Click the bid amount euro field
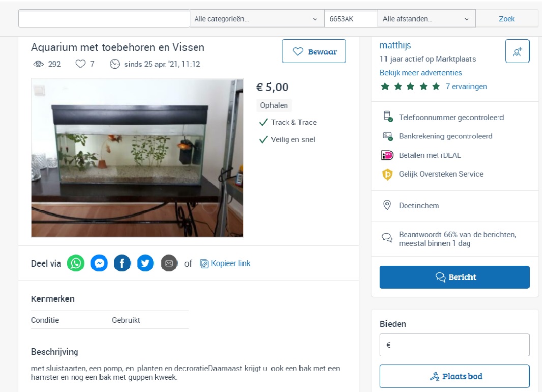Viewport: 542px width, 392px height. pyautogui.click(x=454, y=345)
